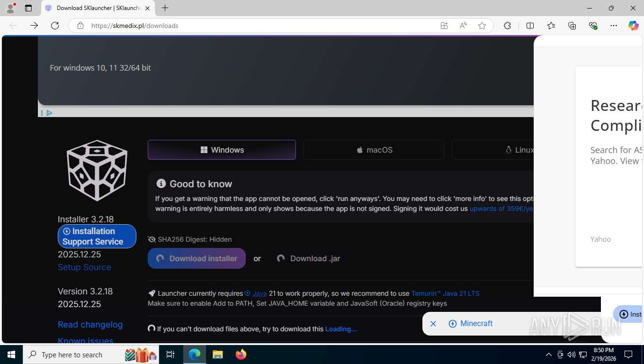Click the Good to know info icon

point(161,183)
